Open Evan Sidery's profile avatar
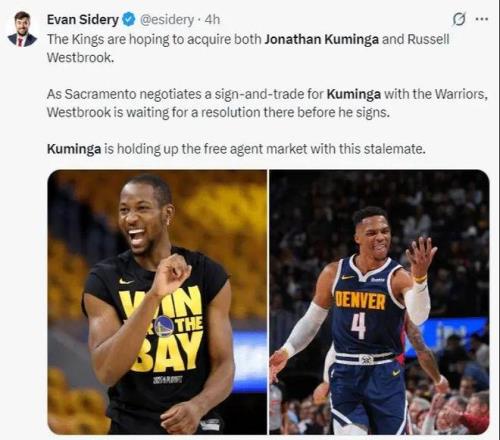The width and height of the screenshot is (500, 440). click(x=22, y=29)
